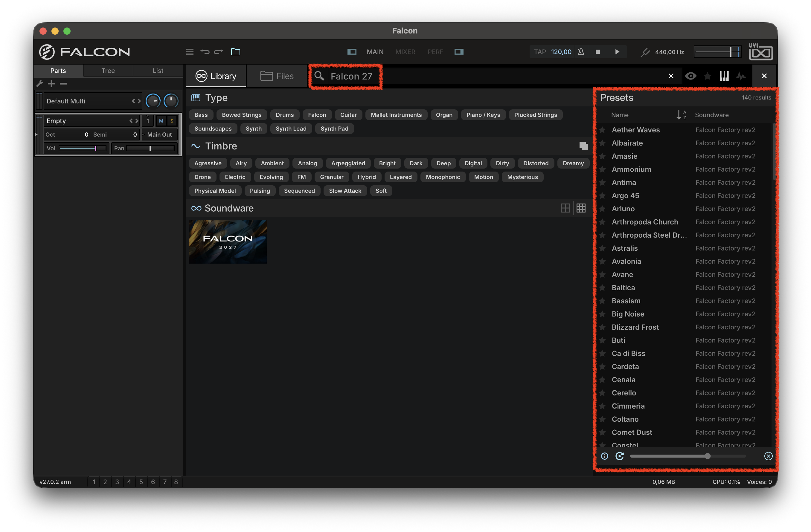Click the circled X in preview bar
The width and height of the screenshot is (811, 532).
(x=768, y=456)
